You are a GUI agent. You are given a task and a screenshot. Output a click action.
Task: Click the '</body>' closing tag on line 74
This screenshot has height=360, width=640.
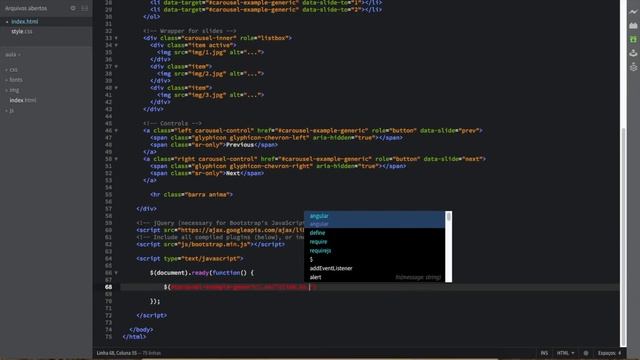[x=141, y=329]
